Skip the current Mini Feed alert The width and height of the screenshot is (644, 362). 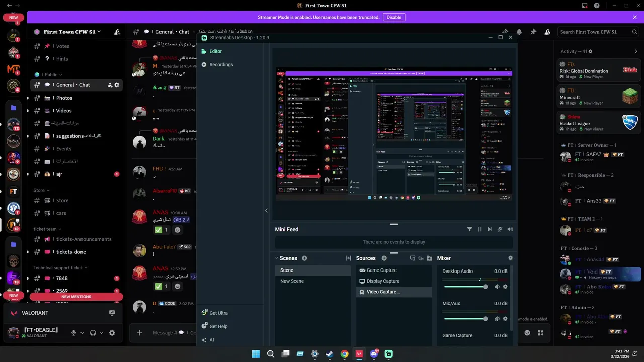point(490,229)
